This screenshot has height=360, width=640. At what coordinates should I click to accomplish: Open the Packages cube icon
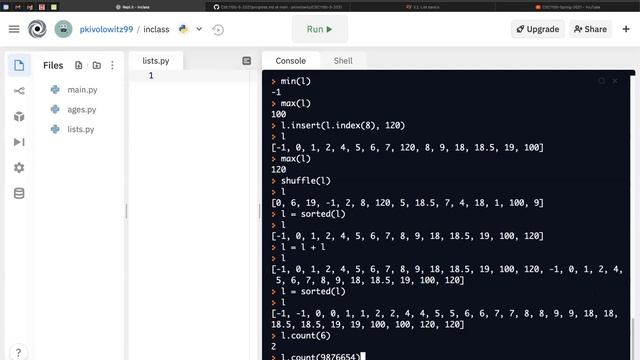19,116
